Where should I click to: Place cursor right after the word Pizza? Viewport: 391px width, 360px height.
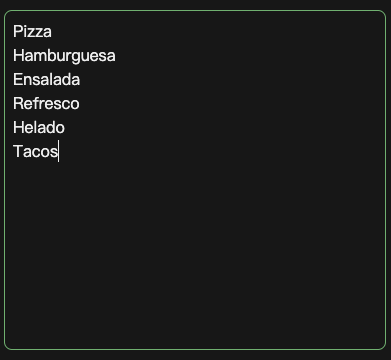pyautogui.click(x=52, y=32)
